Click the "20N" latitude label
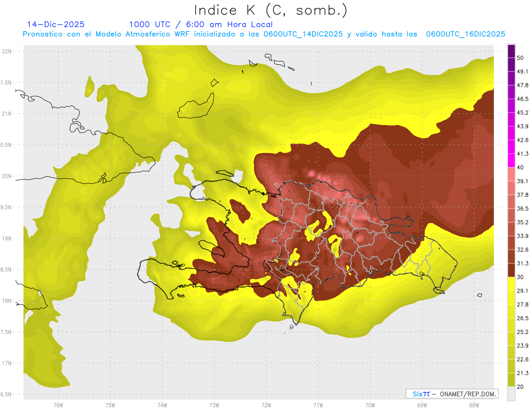Image resolution: width=532 pixels, height=411 pixels. (8, 176)
